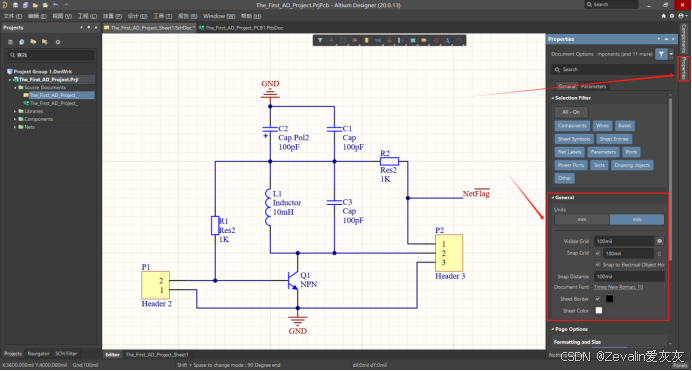Image resolution: width=692 pixels, height=371 pixels.
Task: Toggle the Sheet Border checkbox
Action: 598,299
